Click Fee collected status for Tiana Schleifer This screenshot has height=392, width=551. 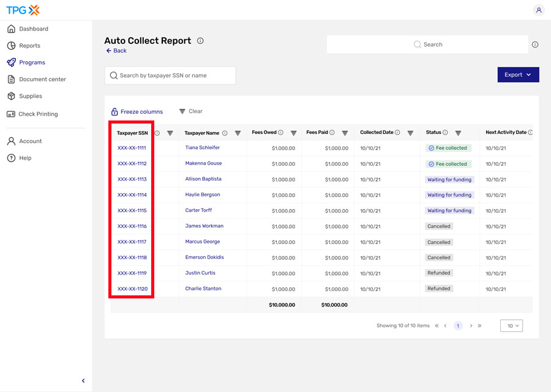pyautogui.click(x=448, y=148)
